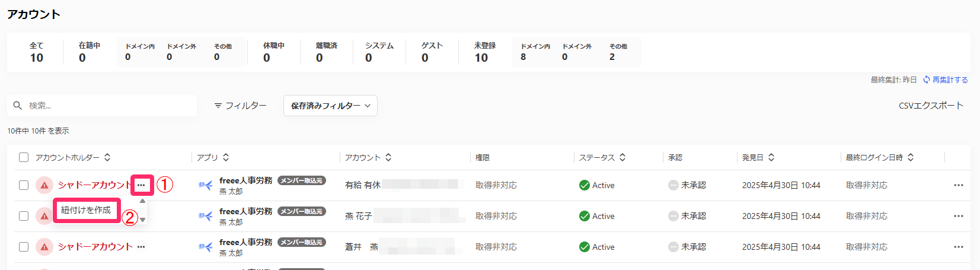Click the search magnifier icon
The width and height of the screenshot is (980, 270).
[18, 106]
